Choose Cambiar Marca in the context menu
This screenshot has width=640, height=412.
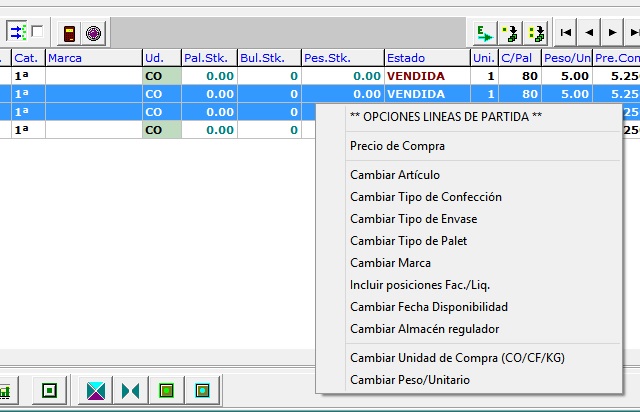click(x=390, y=263)
